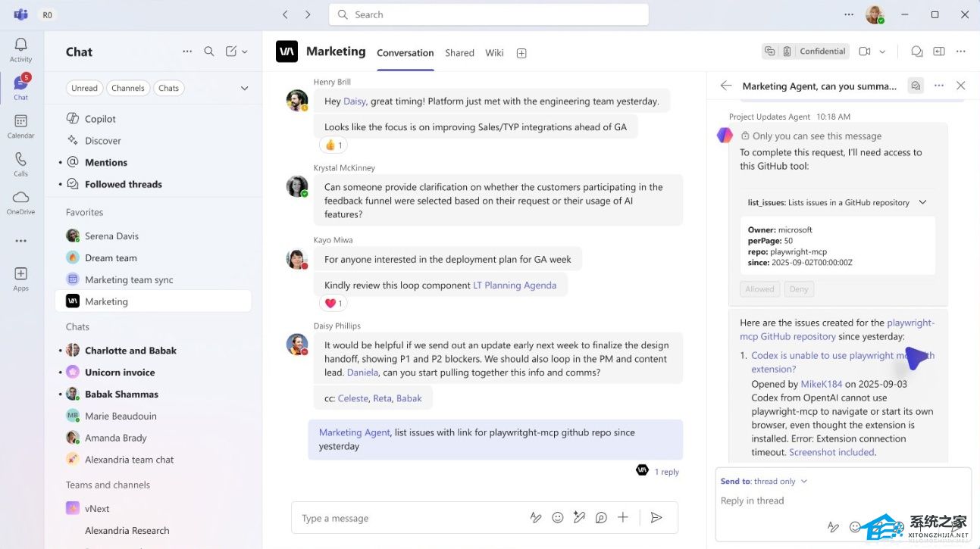Collapse the Favorites section
This screenshot has width=980, height=549.
coord(85,213)
